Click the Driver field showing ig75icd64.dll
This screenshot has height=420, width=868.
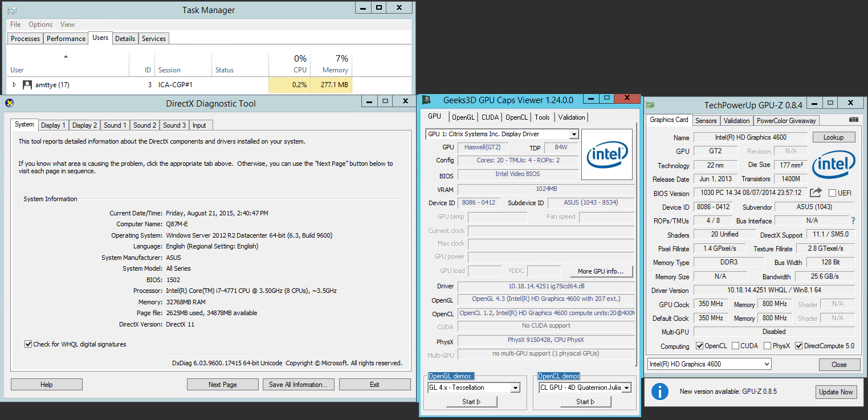point(546,286)
